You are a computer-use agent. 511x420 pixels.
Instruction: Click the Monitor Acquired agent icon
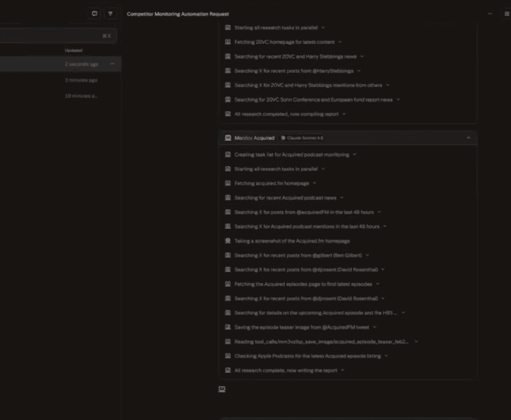pyautogui.click(x=228, y=138)
